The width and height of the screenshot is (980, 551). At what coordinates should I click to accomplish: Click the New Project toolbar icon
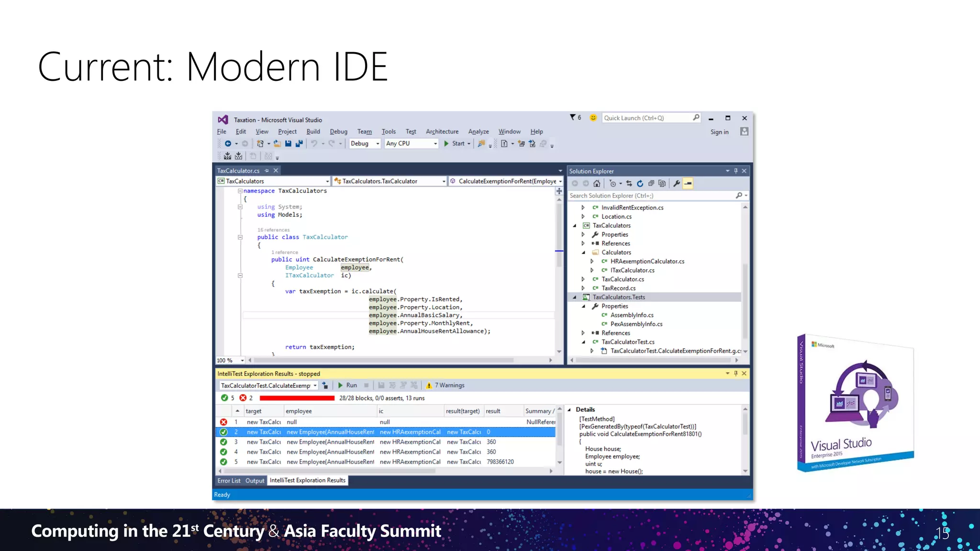coord(260,143)
